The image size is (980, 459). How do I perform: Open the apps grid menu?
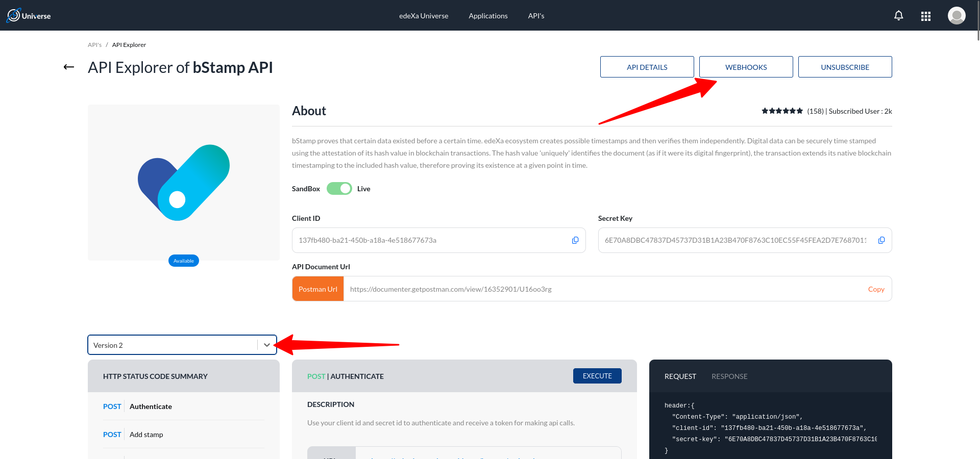point(926,16)
